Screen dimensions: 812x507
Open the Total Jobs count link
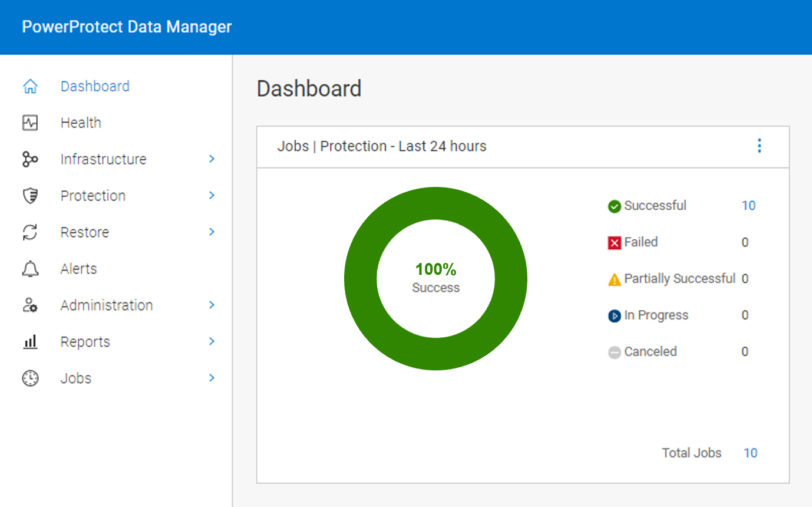pyautogui.click(x=750, y=453)
